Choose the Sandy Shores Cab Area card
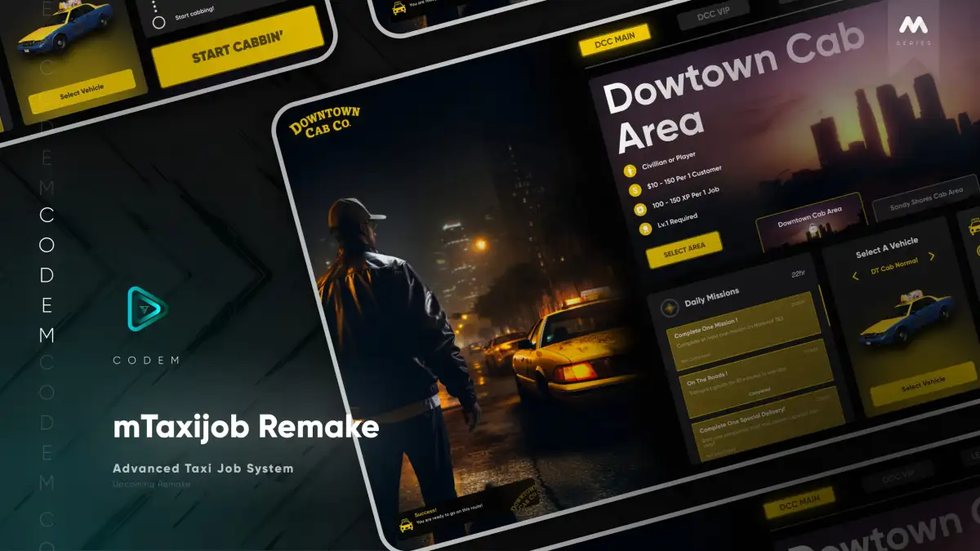The width and height of the screenshot is (980, 551). (x=925, y=198)
